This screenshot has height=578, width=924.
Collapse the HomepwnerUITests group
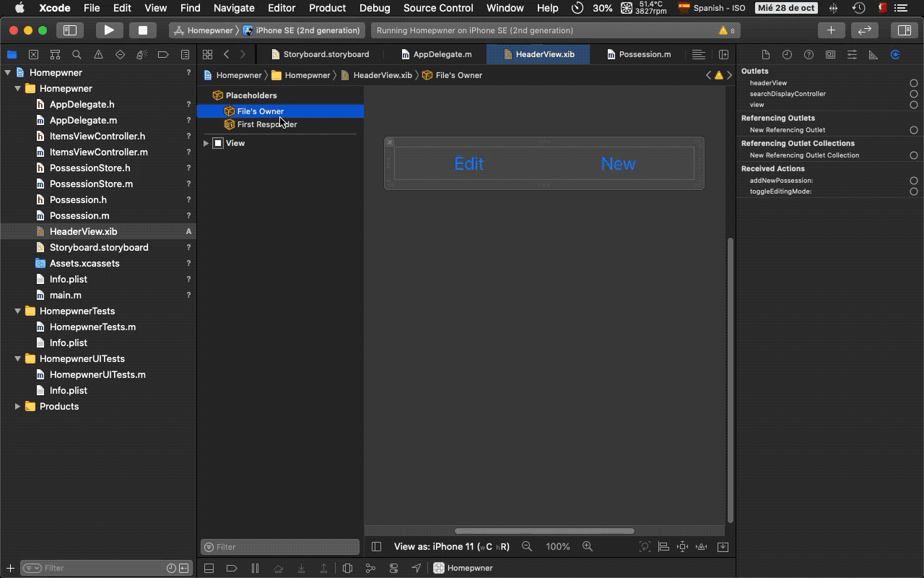17,358
